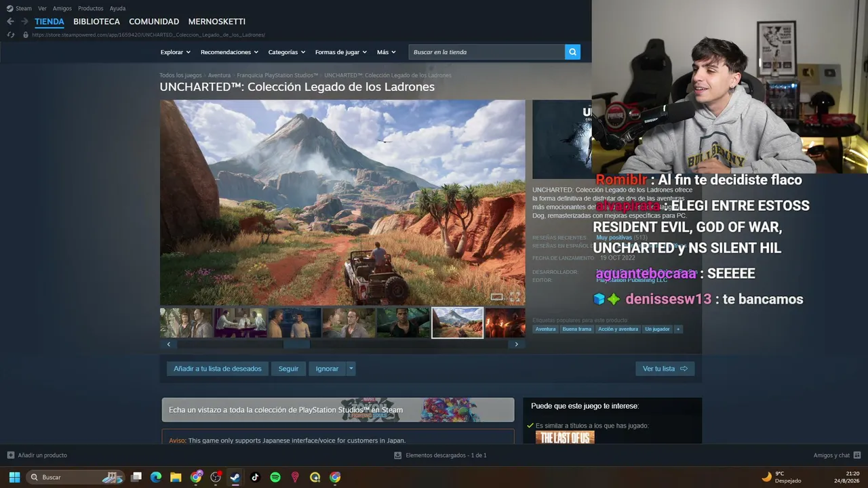The height and width of the screenshot is (488, 868).
Task: Select the fourth thumbnail with two men talking
Action: 349,323
